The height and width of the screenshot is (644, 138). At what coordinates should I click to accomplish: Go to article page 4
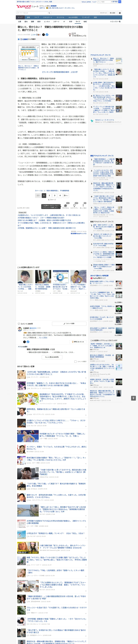60,195
